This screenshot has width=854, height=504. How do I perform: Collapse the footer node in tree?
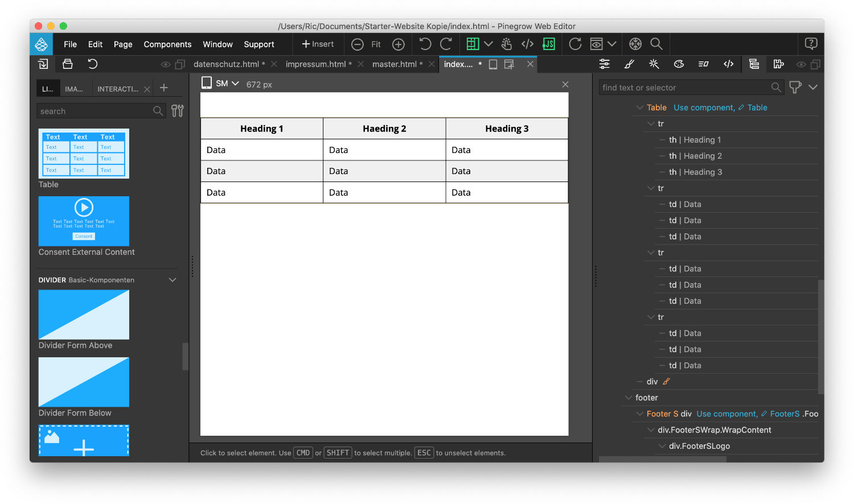coord(629,398)
